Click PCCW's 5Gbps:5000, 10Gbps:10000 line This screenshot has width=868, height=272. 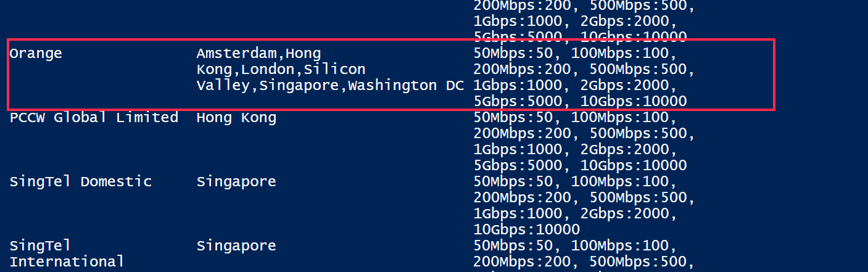coord(580,165)
